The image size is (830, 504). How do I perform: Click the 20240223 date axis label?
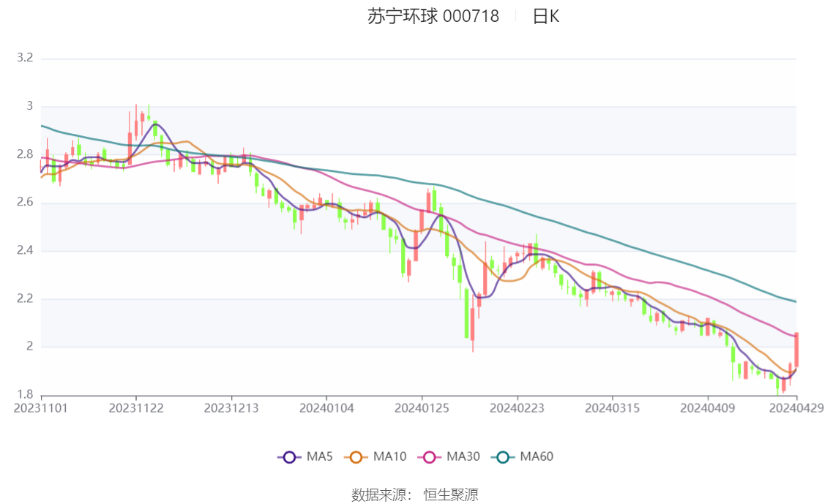pos(517,407)
